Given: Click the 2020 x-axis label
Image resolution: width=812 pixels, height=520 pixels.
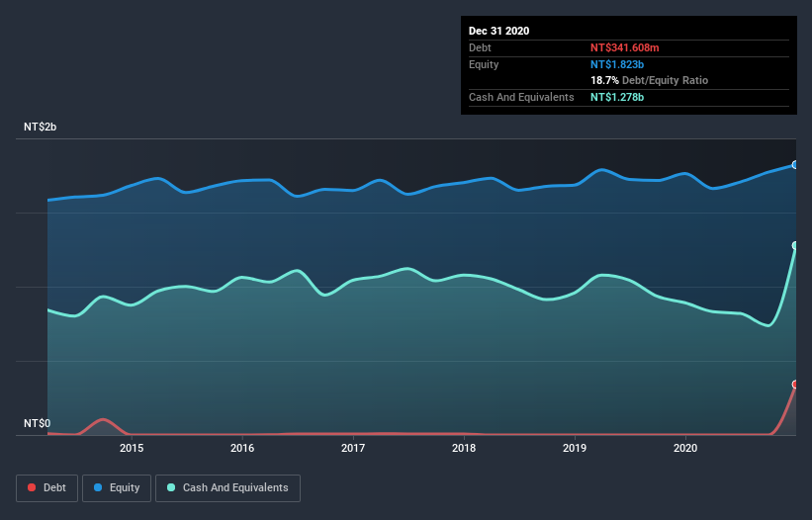Looking at the screenshot, I should (x=685, y=448).
